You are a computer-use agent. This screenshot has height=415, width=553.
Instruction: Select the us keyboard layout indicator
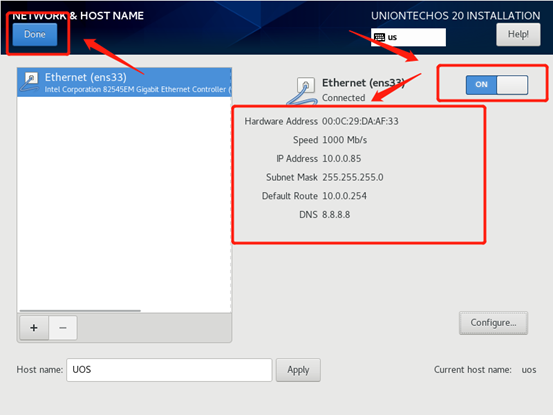[x=408, y=37]
